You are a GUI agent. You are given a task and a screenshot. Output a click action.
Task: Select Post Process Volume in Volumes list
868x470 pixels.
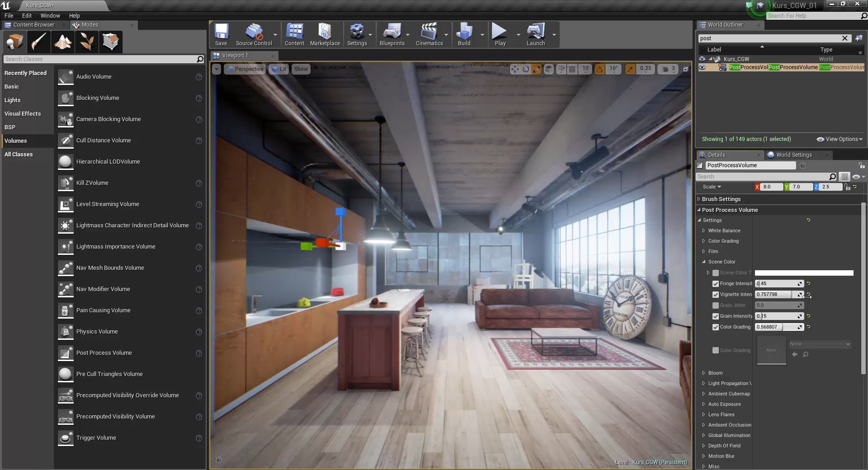click(104, 353)
